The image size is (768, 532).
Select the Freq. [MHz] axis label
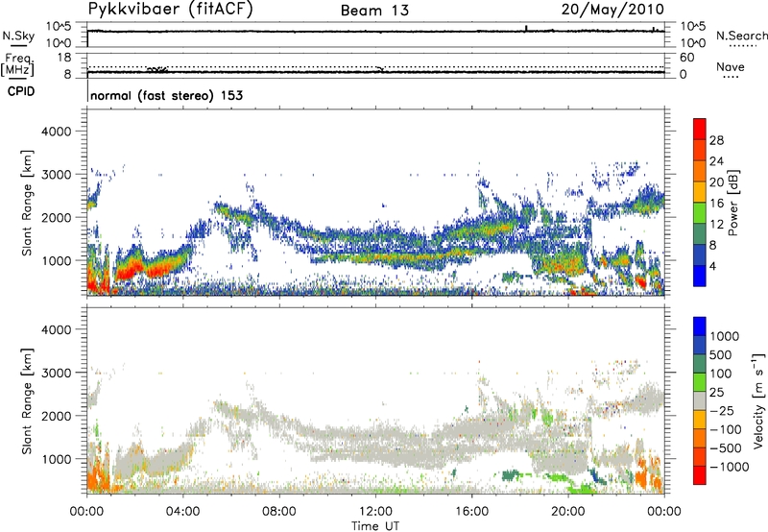18,65
